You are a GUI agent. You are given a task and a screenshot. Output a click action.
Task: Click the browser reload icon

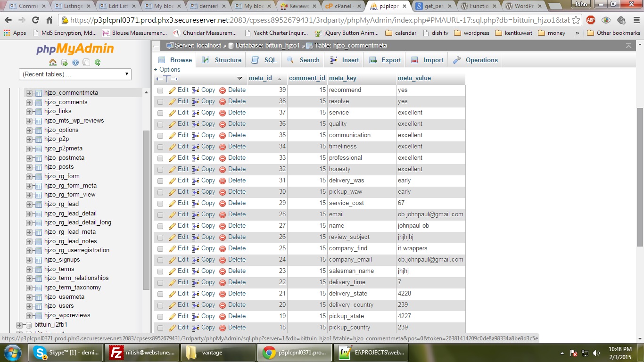coord(35,20)
